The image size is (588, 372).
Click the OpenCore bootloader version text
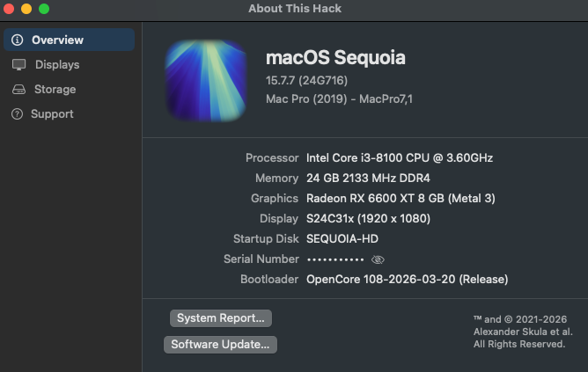pos(407,279)
